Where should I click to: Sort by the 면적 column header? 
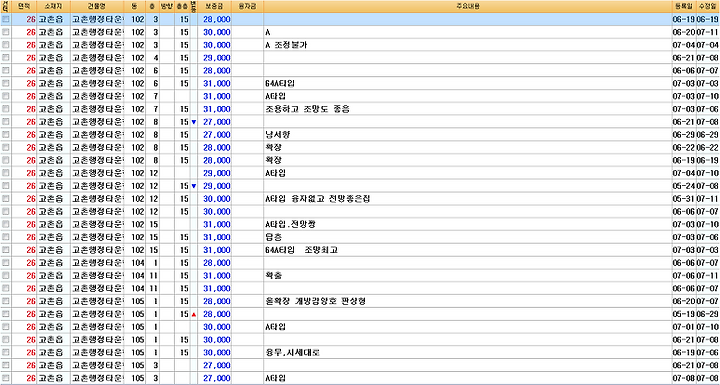pyautogui.click(x=24, y=6)
